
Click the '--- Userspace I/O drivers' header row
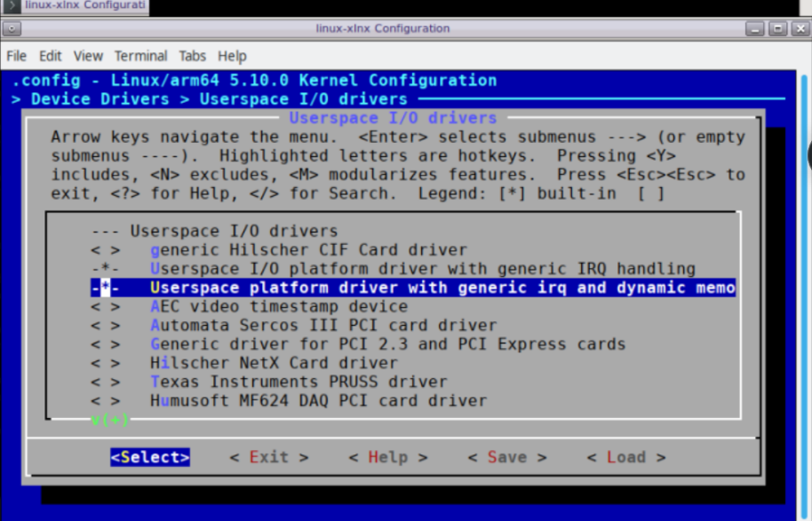pos(214,232)
